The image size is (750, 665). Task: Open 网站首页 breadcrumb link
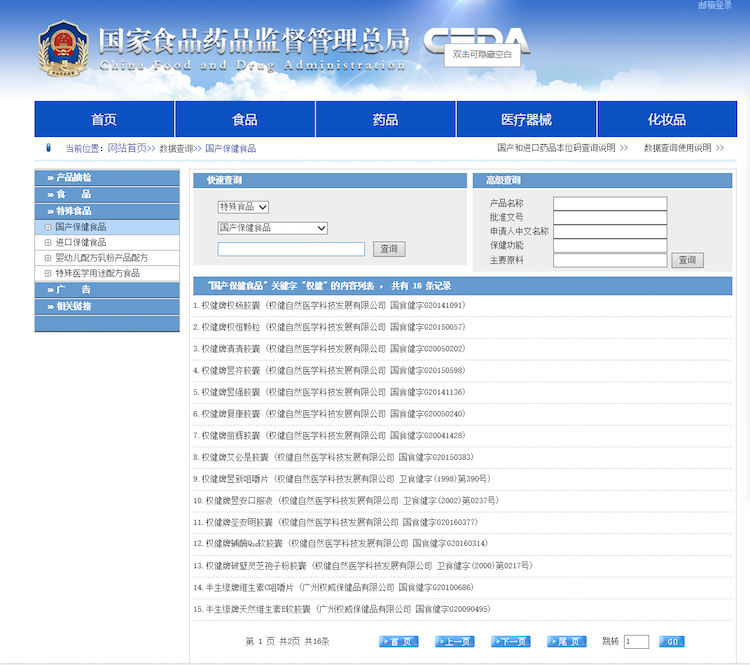pyautogui.click(x=127, y=148)
